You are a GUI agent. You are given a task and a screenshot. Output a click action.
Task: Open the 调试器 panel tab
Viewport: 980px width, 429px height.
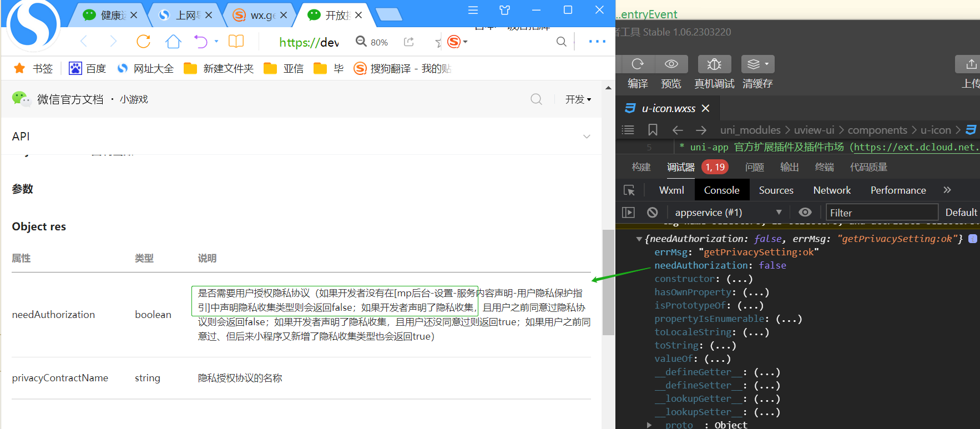click(x=681, y=167)
